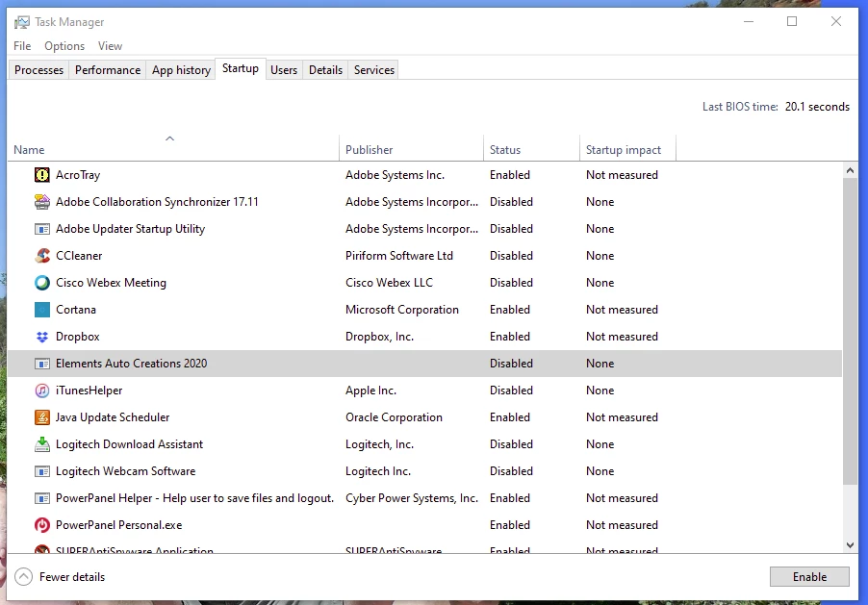
Task: Click the CCleaner app icon
Action: point(42,256)
